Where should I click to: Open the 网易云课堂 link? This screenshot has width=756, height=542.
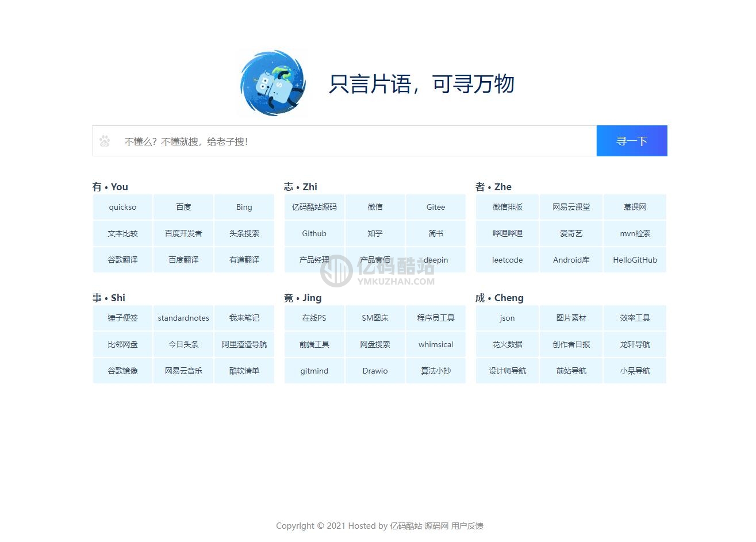(571, 207)
